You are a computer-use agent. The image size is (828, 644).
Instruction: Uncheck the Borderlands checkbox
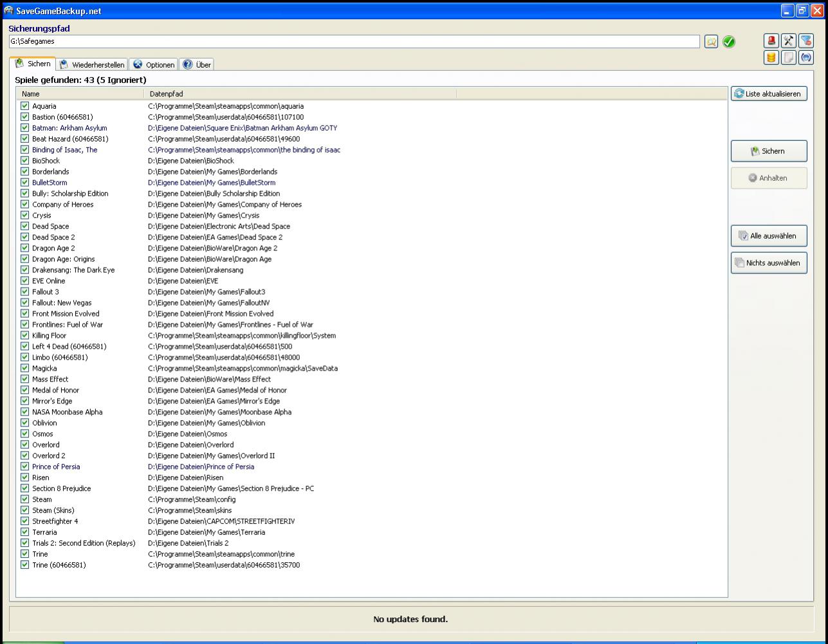click(x=25, y=172)
